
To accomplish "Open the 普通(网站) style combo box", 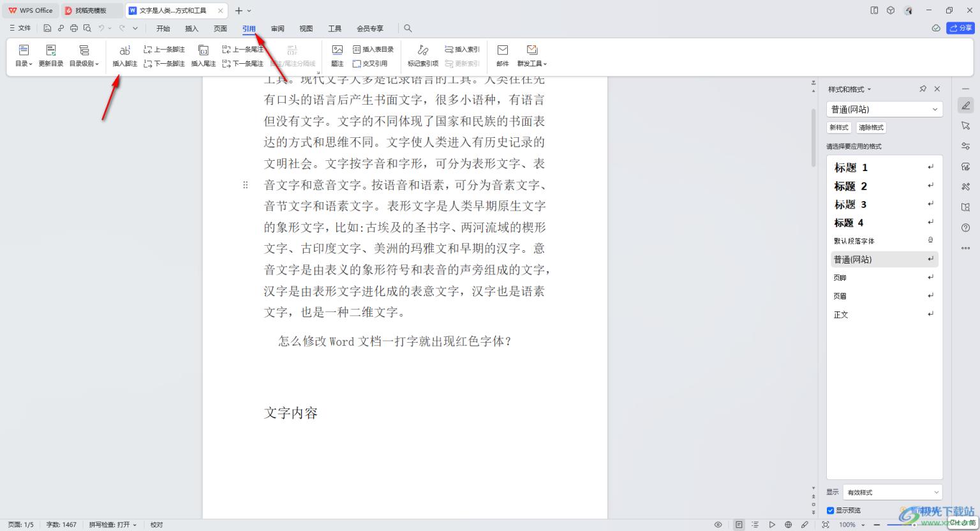I will [x=884, y=109].
